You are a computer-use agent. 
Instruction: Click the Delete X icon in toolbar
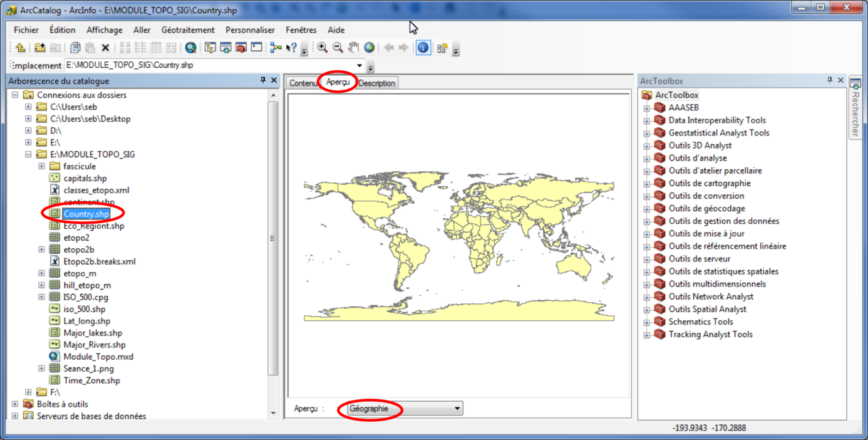click(105, 48)
